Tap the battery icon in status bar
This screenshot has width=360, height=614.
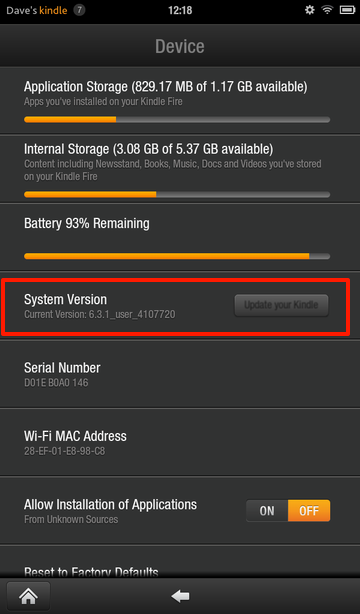tap(347, 10)
